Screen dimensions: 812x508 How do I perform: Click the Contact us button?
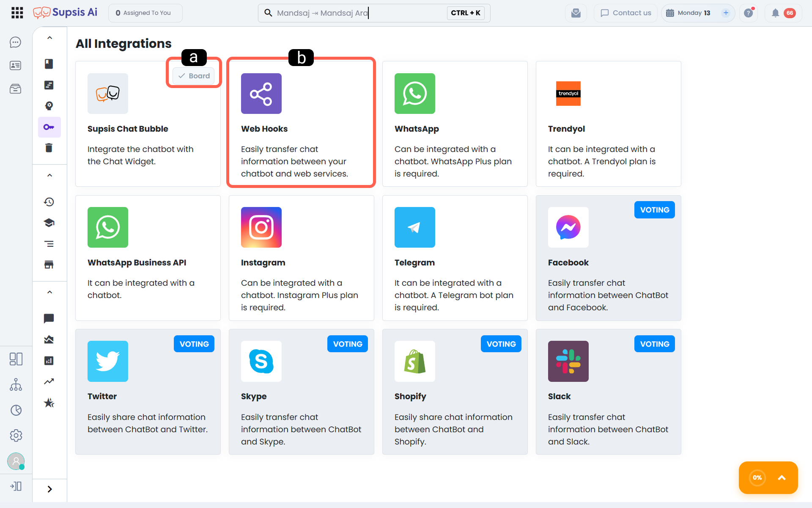(x=625, y=13)
